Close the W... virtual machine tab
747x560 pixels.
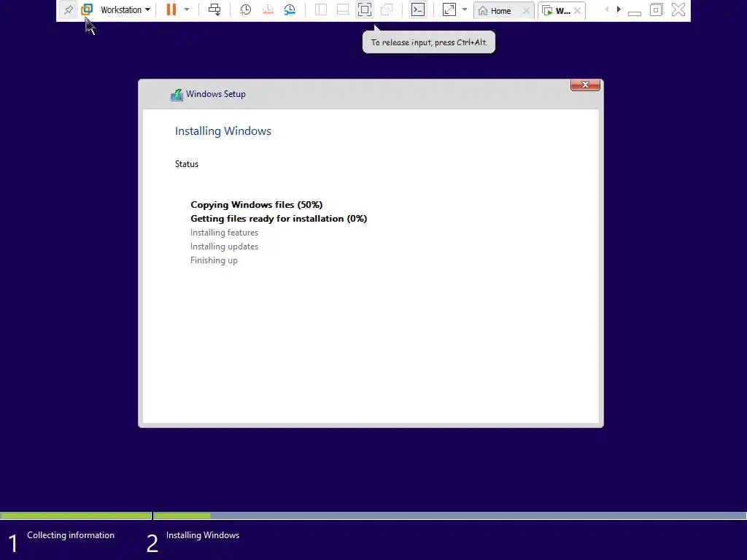[577, 10]
